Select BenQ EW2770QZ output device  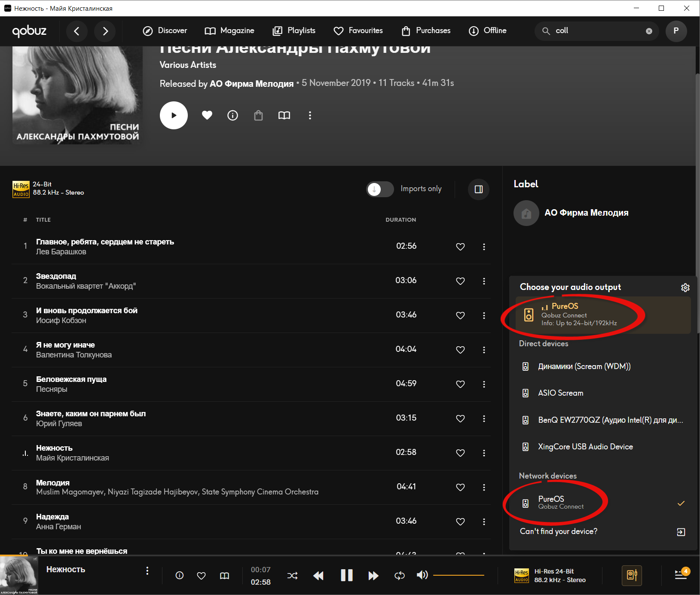603,420
